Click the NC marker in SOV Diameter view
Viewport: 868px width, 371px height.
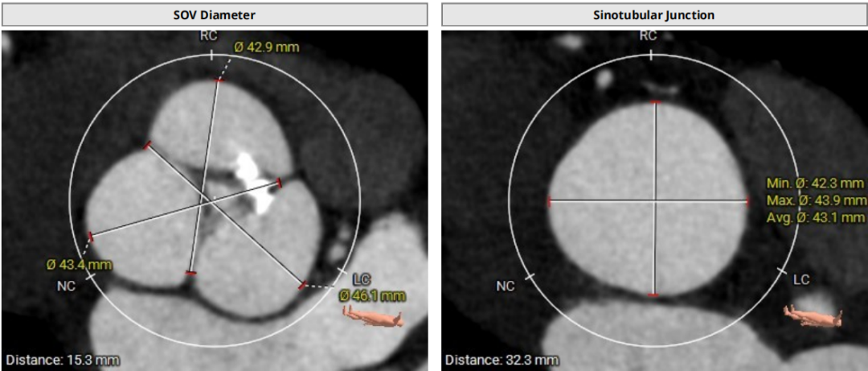click(x=66, y=285)
